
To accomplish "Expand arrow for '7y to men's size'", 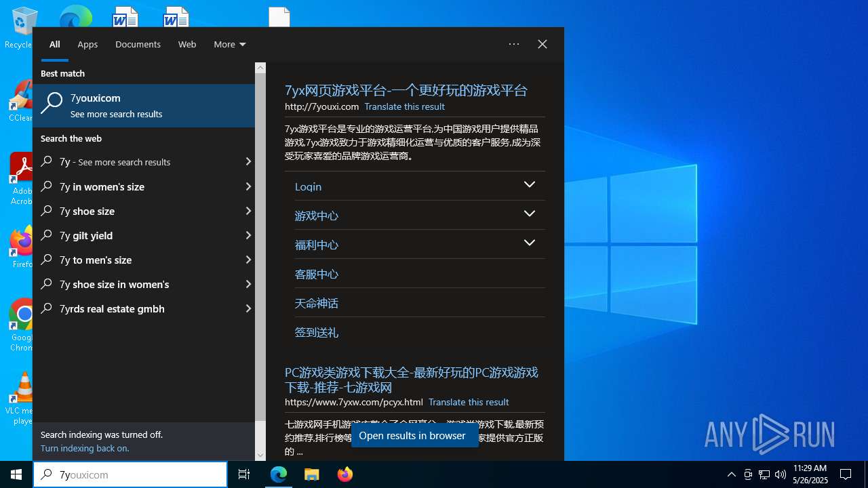I will point(248,260).
